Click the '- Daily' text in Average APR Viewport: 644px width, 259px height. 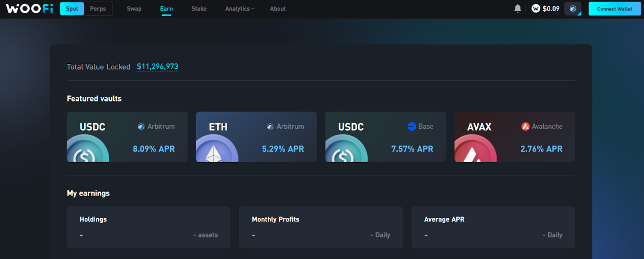(553, 235)
